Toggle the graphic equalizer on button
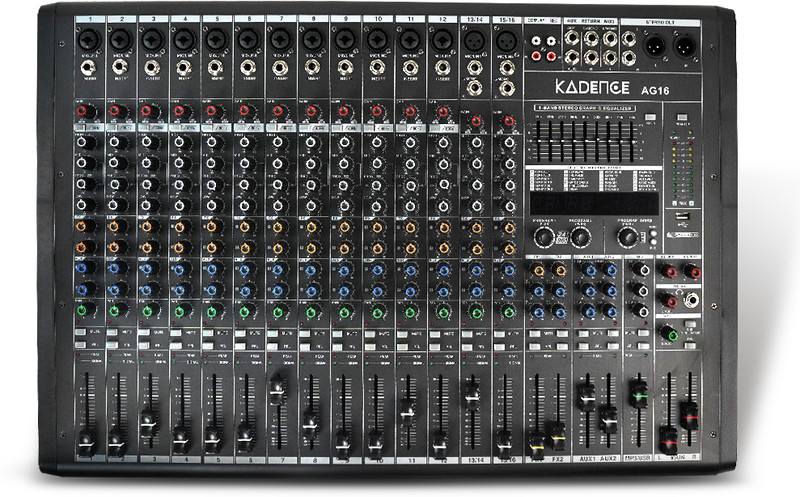The image size is (800, 497). 649,117
